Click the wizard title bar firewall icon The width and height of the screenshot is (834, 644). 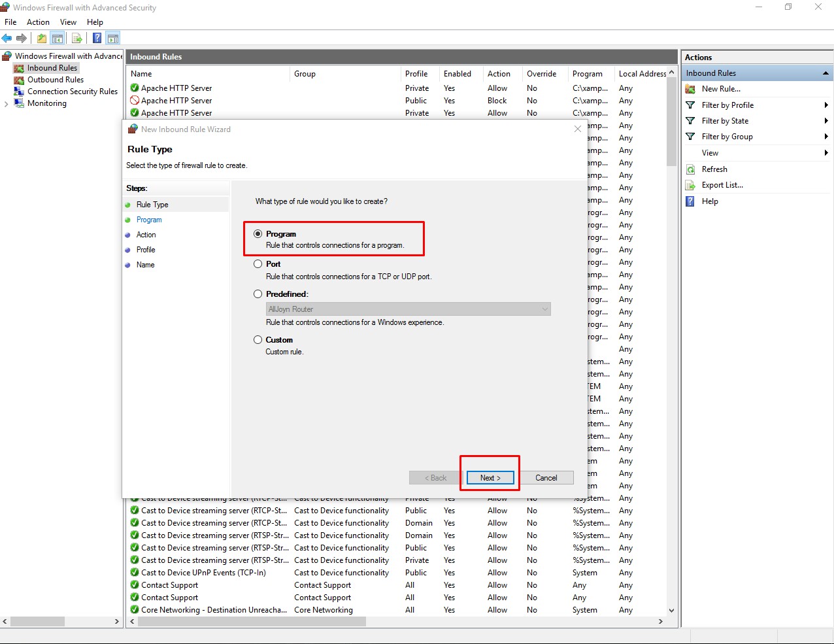coord(133,129)
